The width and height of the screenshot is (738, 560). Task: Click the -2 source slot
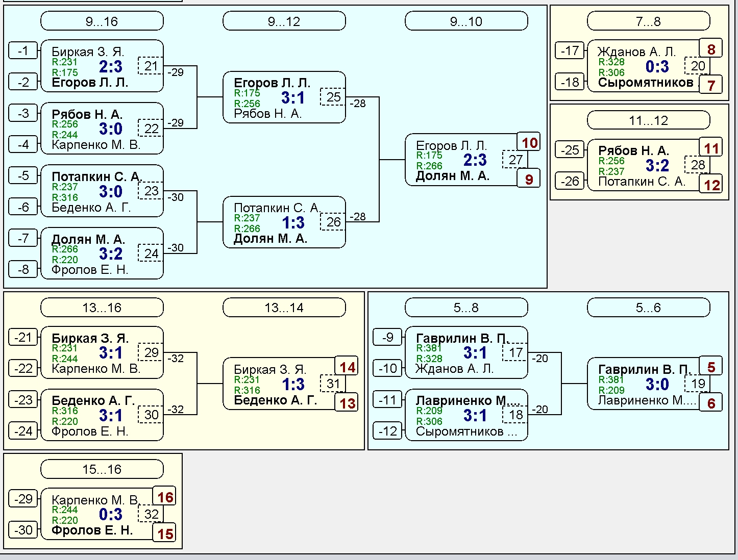click(x=23, y=82)
